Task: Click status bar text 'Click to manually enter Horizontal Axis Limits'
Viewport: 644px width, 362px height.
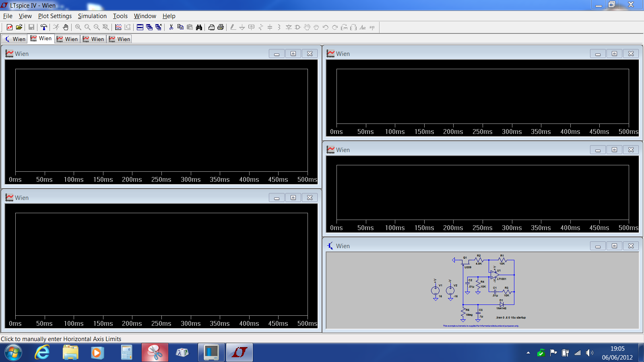Action: [61, 339]
